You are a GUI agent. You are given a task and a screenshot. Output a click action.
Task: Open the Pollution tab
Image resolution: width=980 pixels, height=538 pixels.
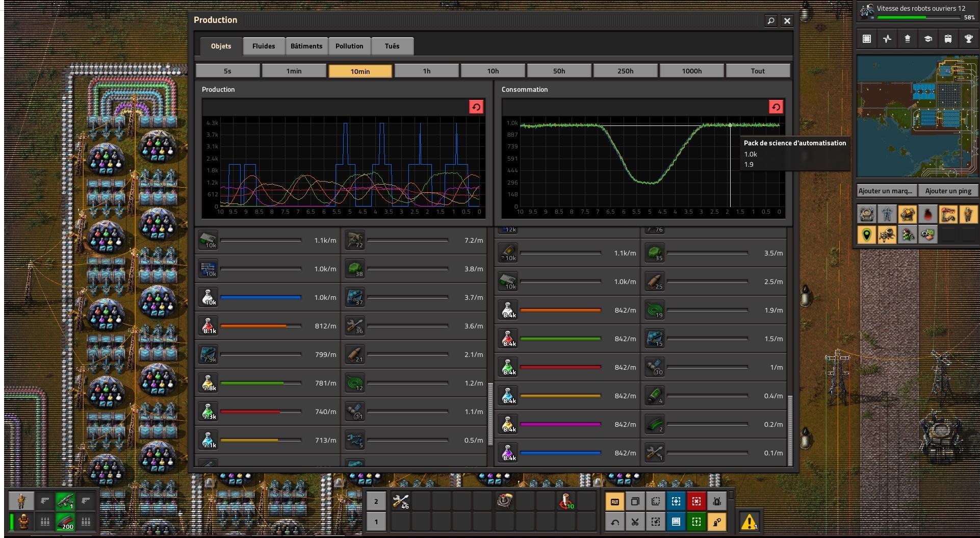pyautogui.click(x=349, y=46)
